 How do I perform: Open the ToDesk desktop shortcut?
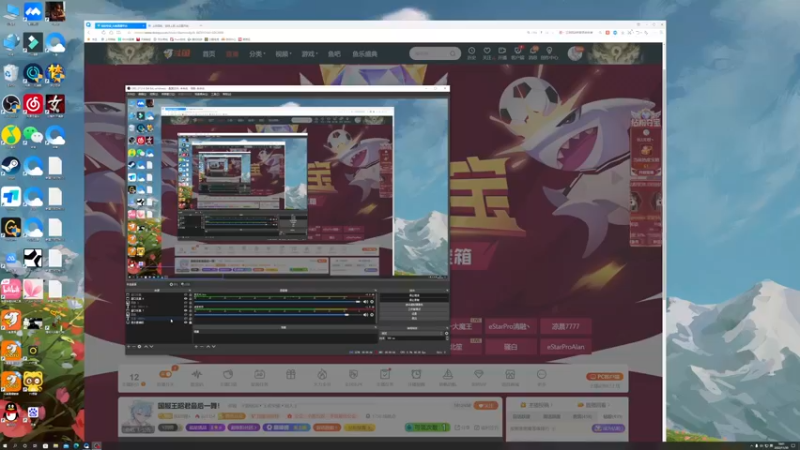(x=11, y=197)
